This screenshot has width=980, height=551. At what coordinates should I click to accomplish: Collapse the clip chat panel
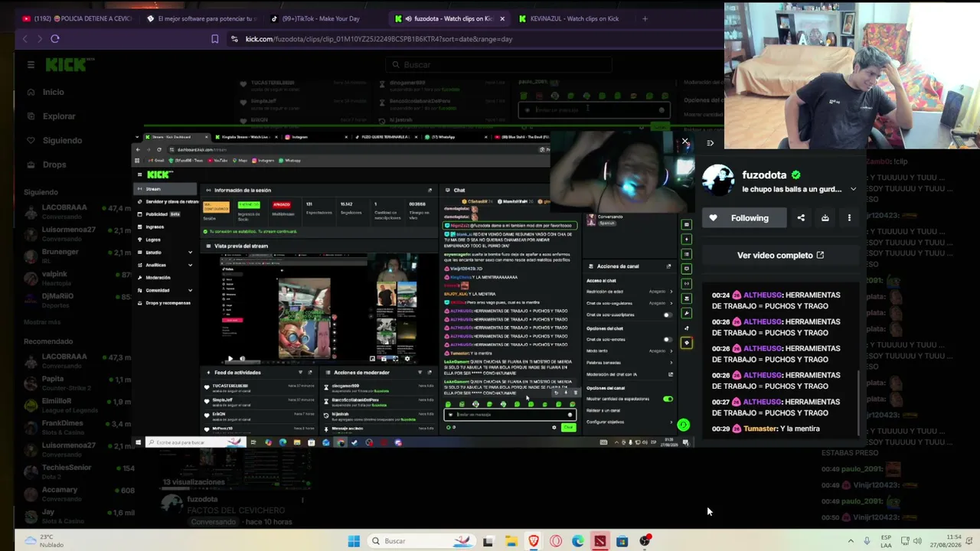click(x=710, y=143)
